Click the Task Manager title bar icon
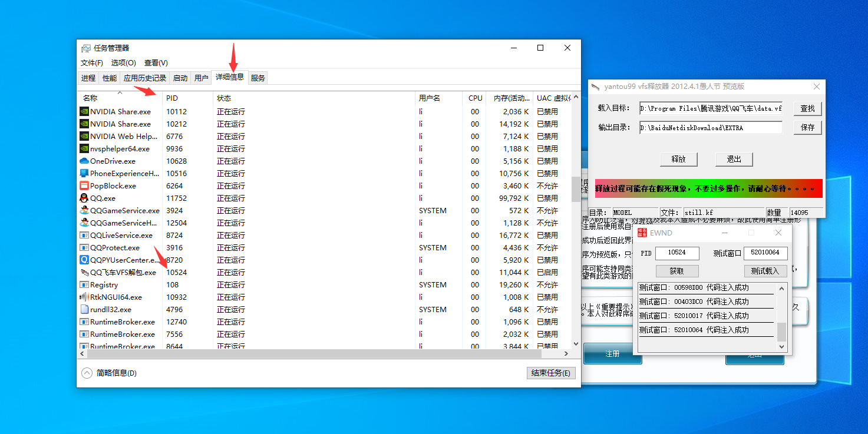 [86, 48]
